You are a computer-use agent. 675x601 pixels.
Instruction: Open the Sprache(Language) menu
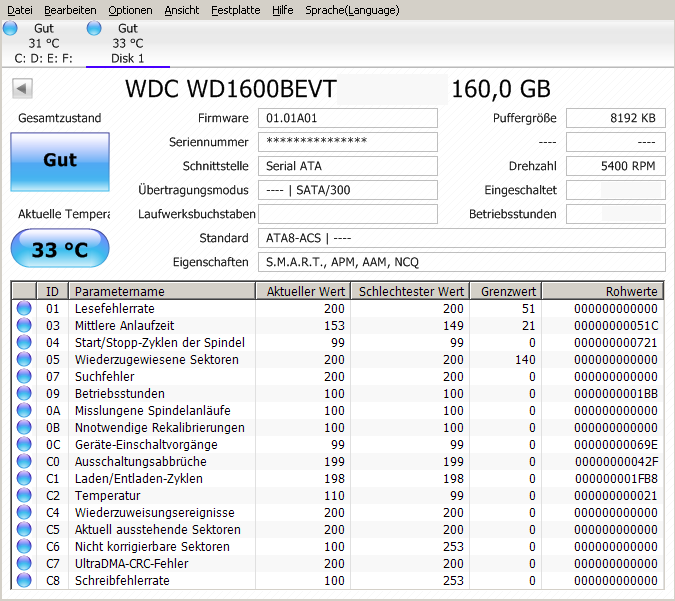[x=352, y=10]
